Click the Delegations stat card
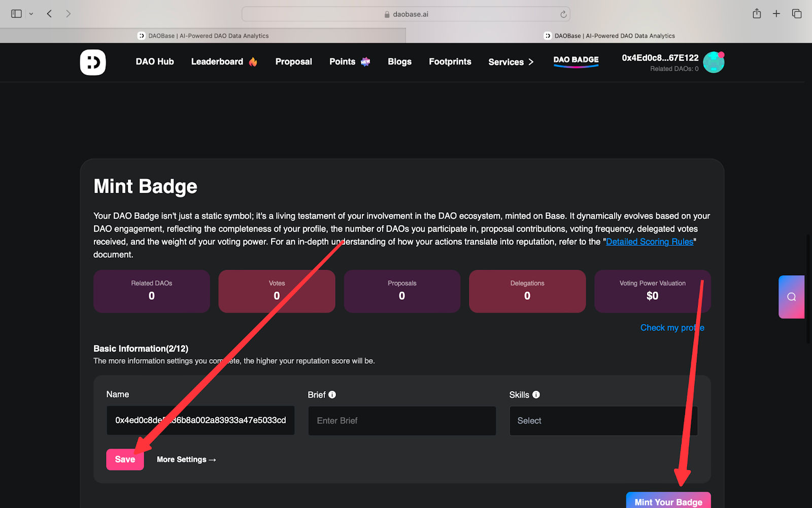This screenshot has height=508, width=812. [527, 291]
